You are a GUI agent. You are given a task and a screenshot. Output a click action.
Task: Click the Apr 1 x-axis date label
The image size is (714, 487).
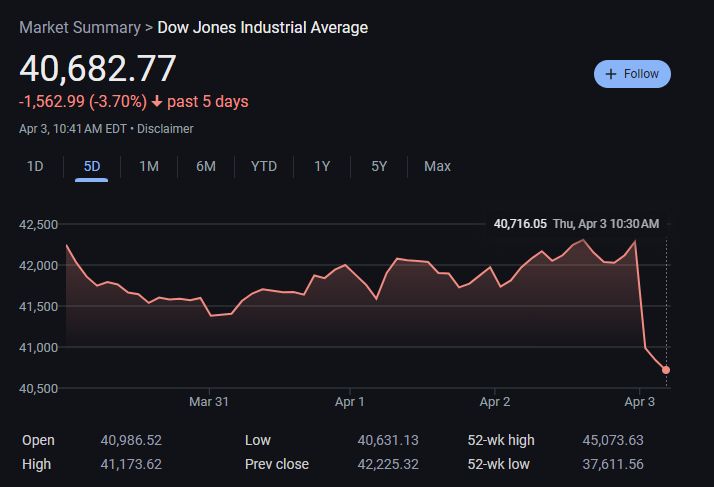[350, 402]
